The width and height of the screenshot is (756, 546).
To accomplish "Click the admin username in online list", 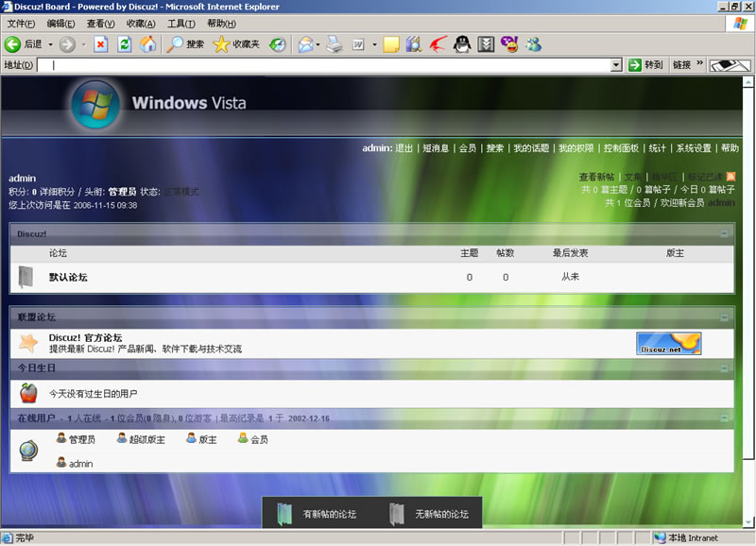I will 80,464.
